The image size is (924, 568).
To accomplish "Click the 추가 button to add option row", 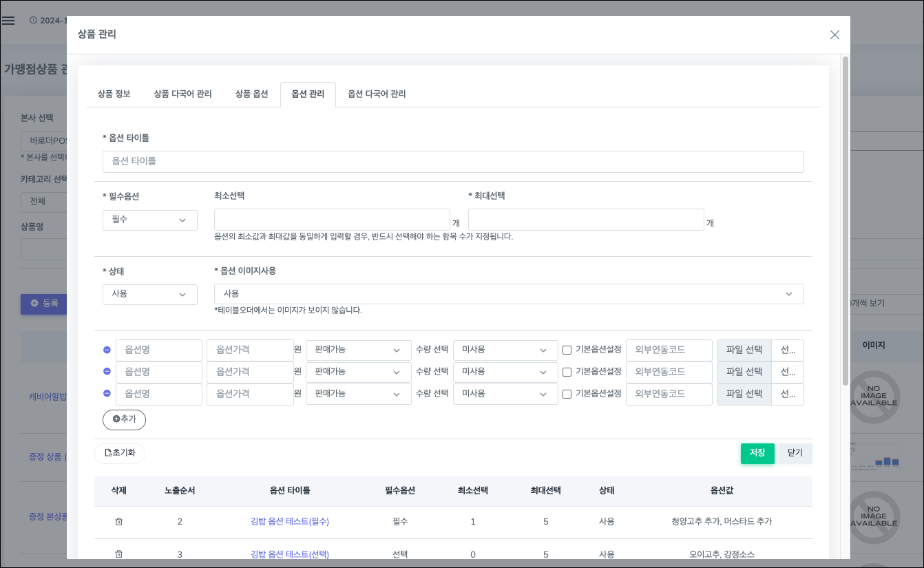I will click(x=124, y=419).
